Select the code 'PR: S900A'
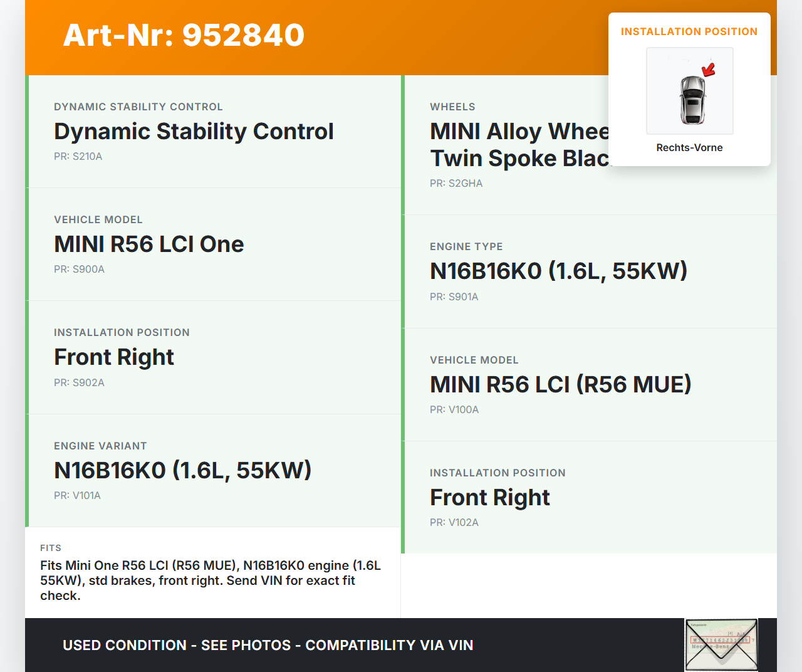 (x=80, y=270)
